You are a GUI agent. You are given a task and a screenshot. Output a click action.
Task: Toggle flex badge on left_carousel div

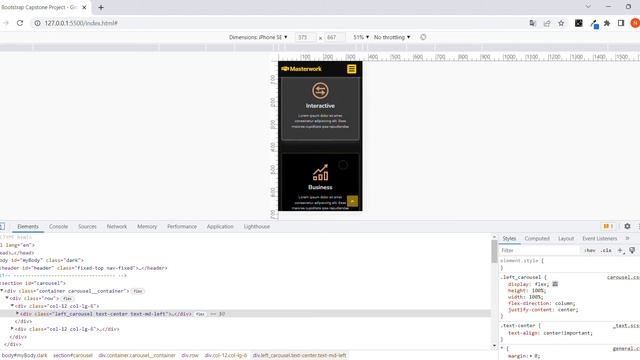[200, 314]
